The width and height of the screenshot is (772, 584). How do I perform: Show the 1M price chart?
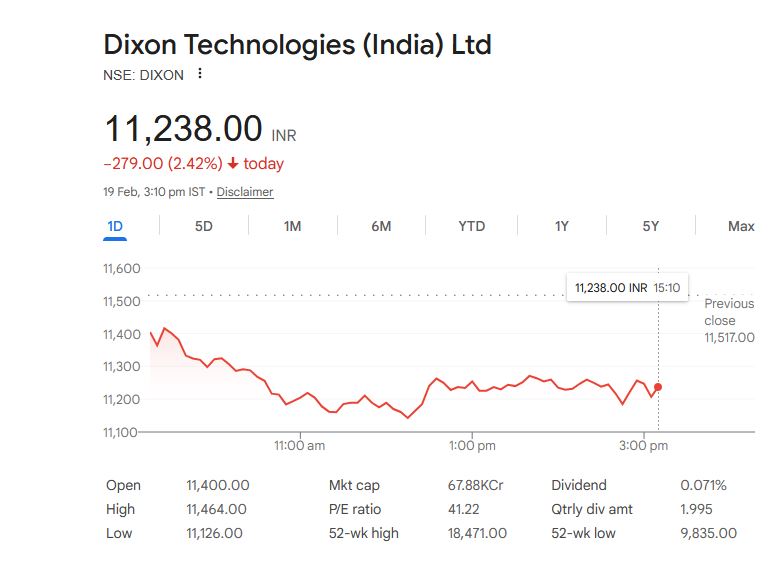tap(292, 226)
